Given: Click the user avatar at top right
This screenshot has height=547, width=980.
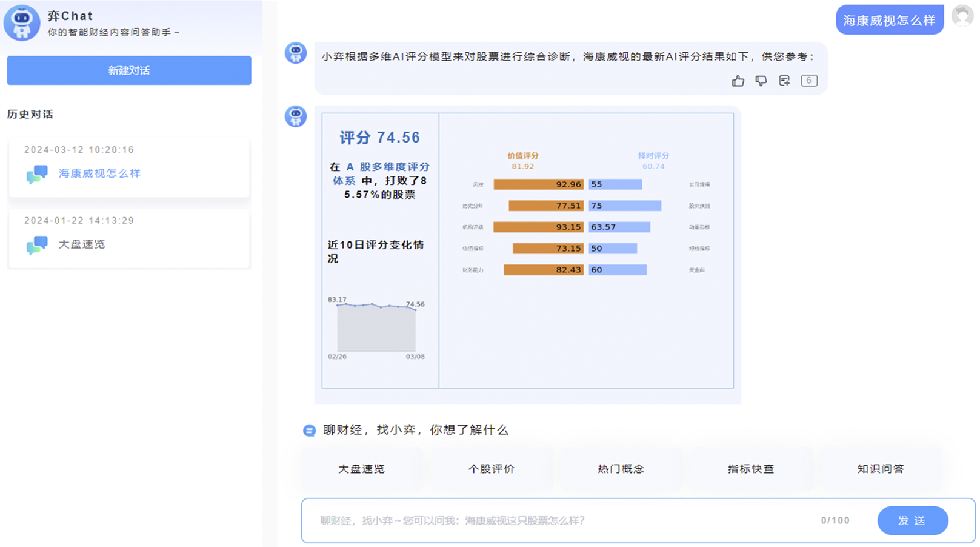Looking at the screenshot, I should 962,16.
